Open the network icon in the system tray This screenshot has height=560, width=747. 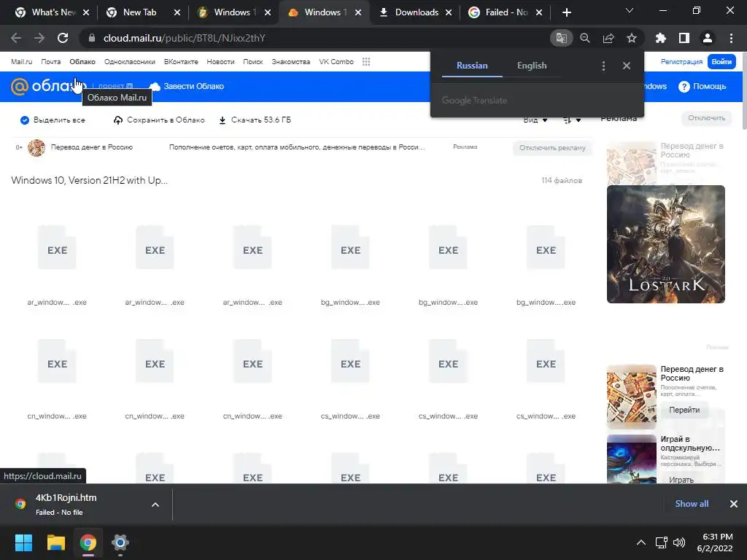[661, 542]
